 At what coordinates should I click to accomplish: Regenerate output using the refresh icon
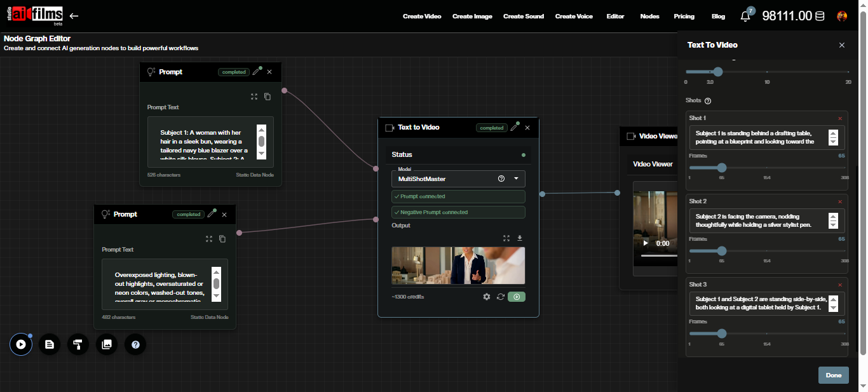click(501, 297)
